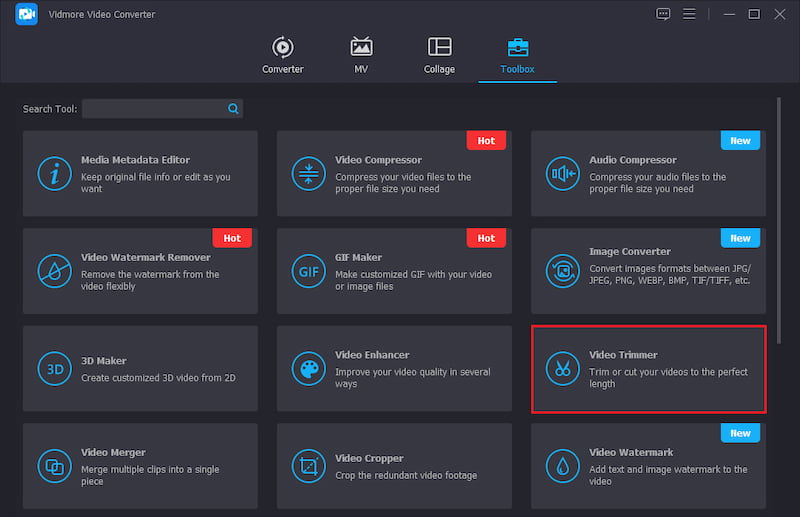Select the Toolbox tab
Screen dimensions: 800x517
point(518,56)
